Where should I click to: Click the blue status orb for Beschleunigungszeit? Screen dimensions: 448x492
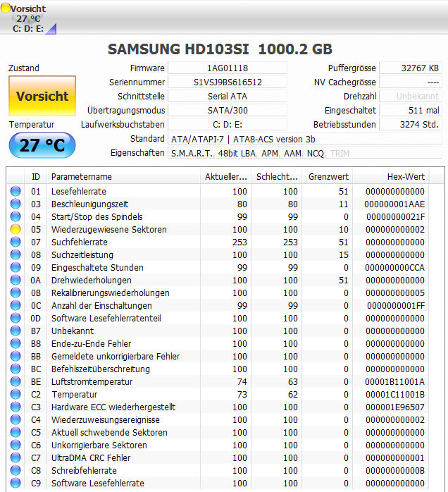point(15,204)
